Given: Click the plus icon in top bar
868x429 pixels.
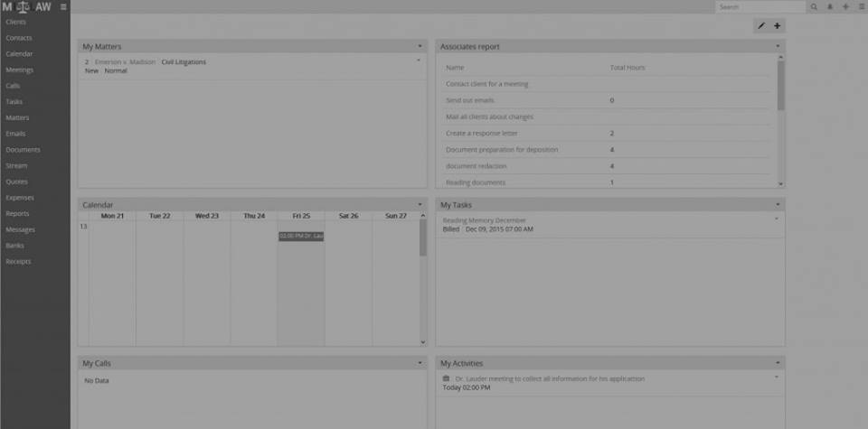Looking at the screenshot, I should [x=845, y=6].
